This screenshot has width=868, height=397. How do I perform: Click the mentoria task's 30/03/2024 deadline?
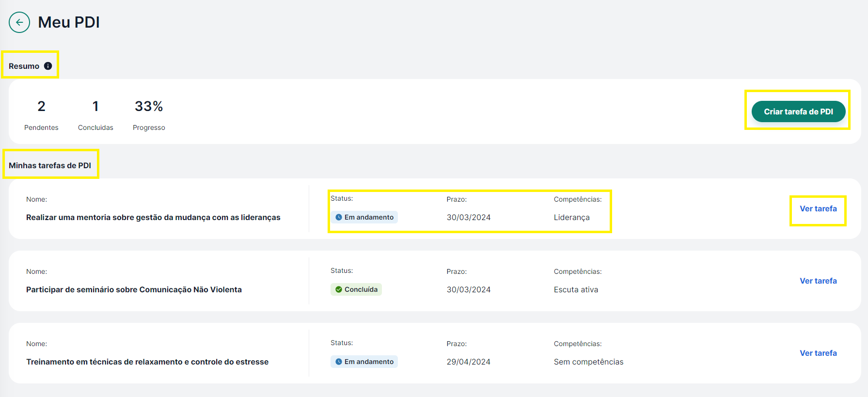(469, 217)
